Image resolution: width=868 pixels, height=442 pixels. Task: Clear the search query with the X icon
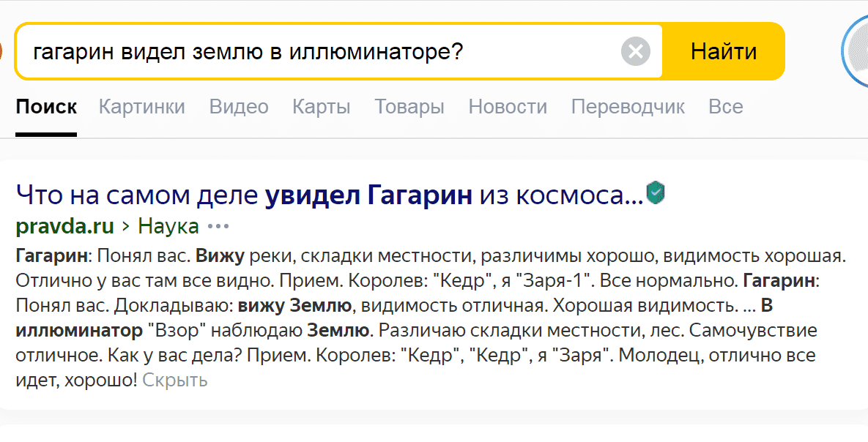[636, 51]
